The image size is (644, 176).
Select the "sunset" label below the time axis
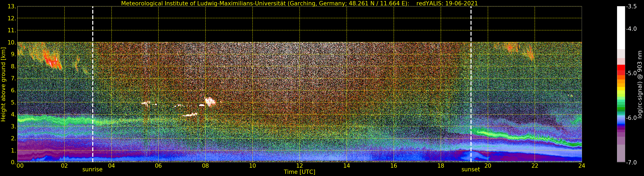click(471, 170)
